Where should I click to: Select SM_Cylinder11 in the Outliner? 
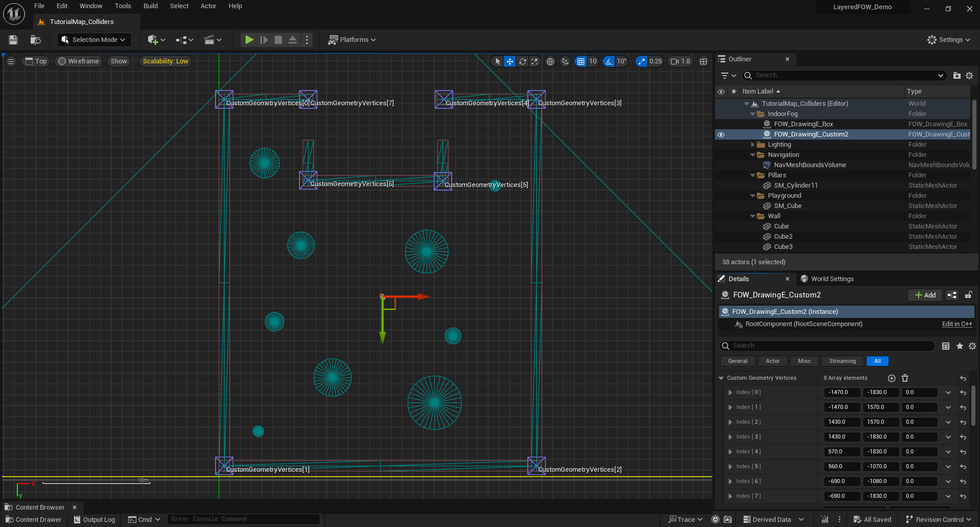[x=796, y=186]
